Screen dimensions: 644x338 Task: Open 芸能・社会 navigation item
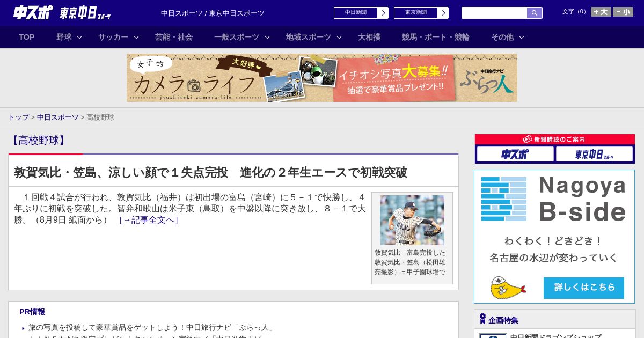[174, 37]
